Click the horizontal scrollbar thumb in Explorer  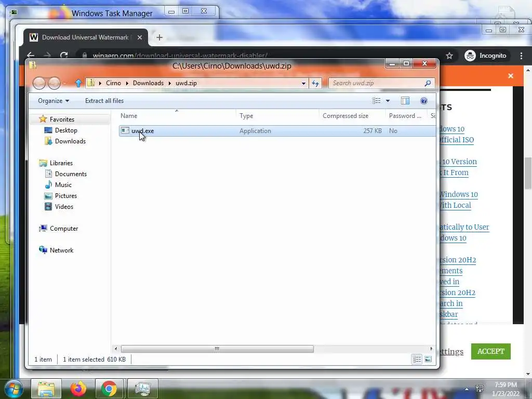tap(217, 349)
